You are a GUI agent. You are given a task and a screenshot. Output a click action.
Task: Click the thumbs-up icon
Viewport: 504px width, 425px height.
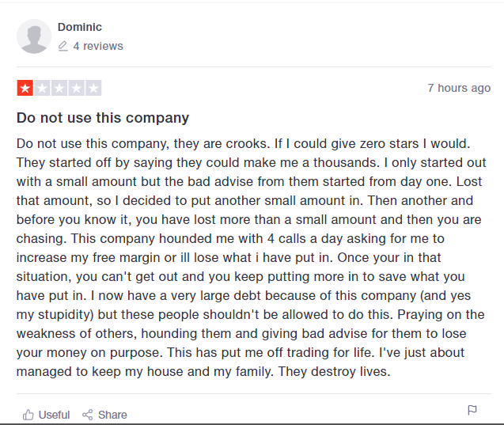pyautogui.click(x=28, y=415)
